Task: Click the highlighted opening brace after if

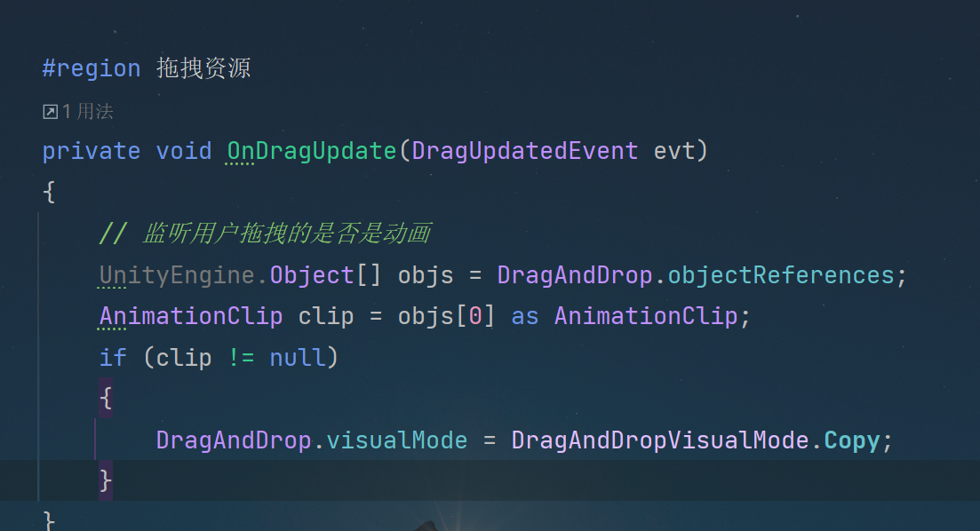Action: pyautogui.click(x=106, y=398)
